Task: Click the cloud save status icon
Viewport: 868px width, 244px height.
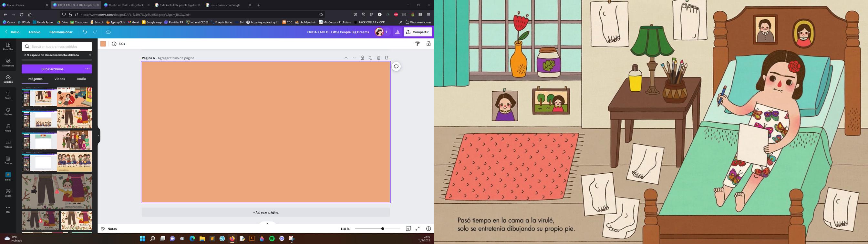Action: [x=108, y=32]
